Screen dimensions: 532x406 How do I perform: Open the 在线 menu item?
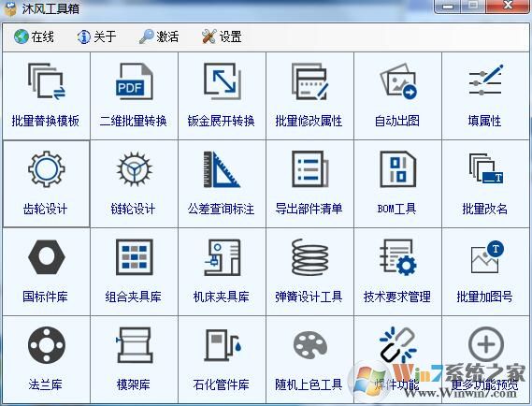[x=34, y=36]
